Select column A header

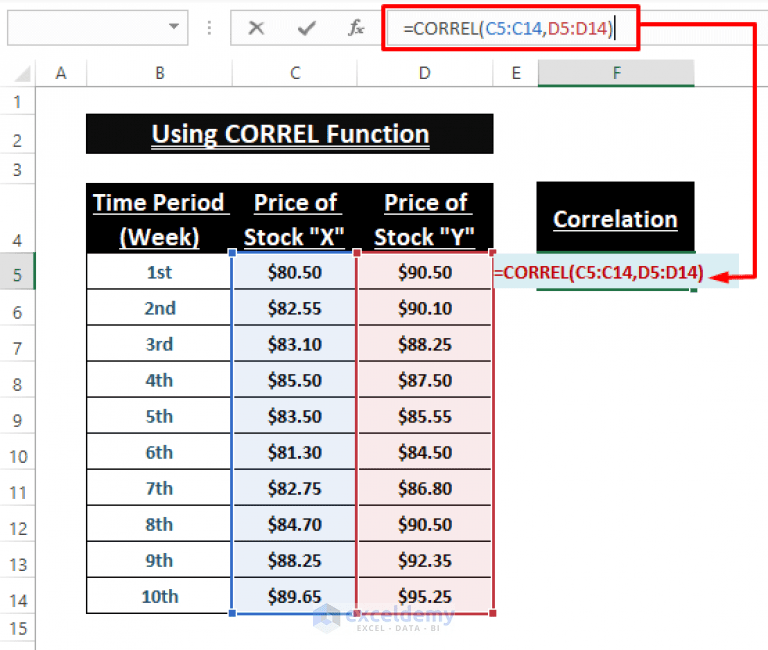point(61,73)
